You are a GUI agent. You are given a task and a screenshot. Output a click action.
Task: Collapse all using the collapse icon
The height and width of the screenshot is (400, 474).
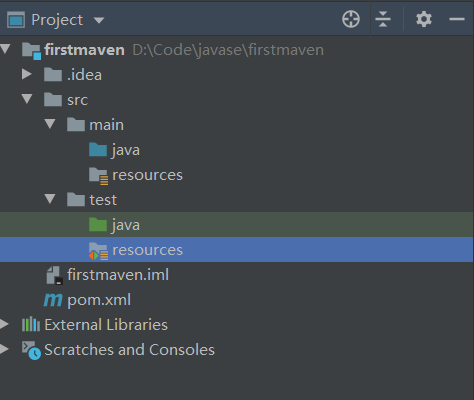383,19
